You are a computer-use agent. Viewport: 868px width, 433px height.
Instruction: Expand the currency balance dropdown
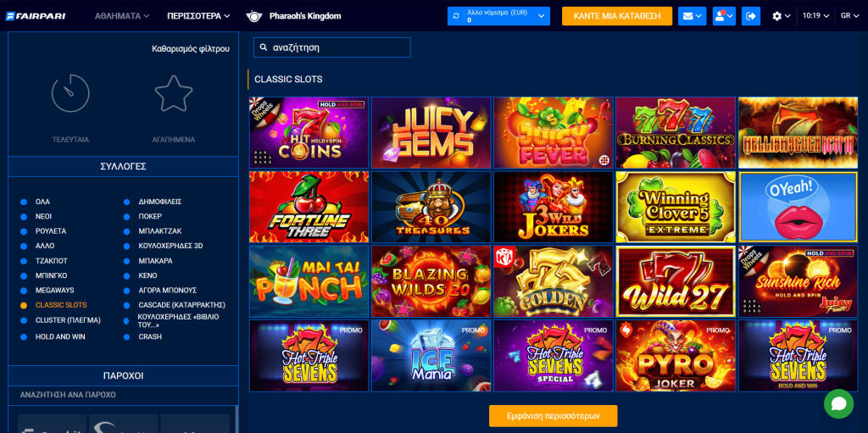point(542,16)
